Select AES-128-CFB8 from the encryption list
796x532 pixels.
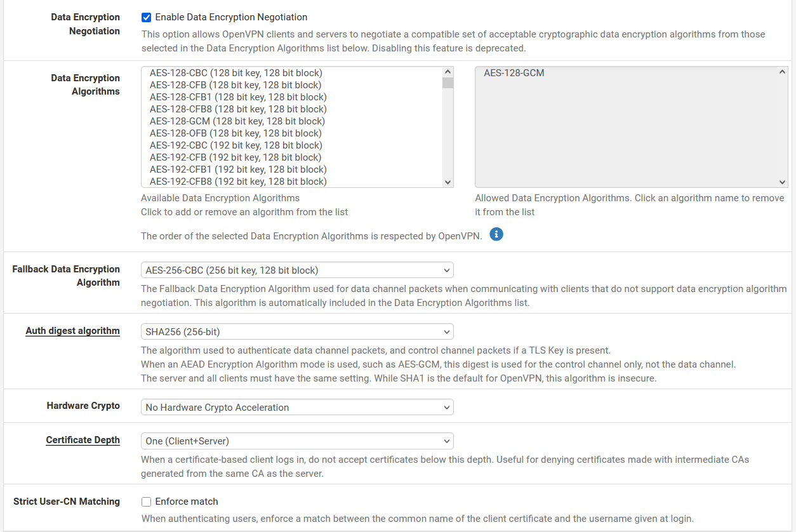pos(238,109)
